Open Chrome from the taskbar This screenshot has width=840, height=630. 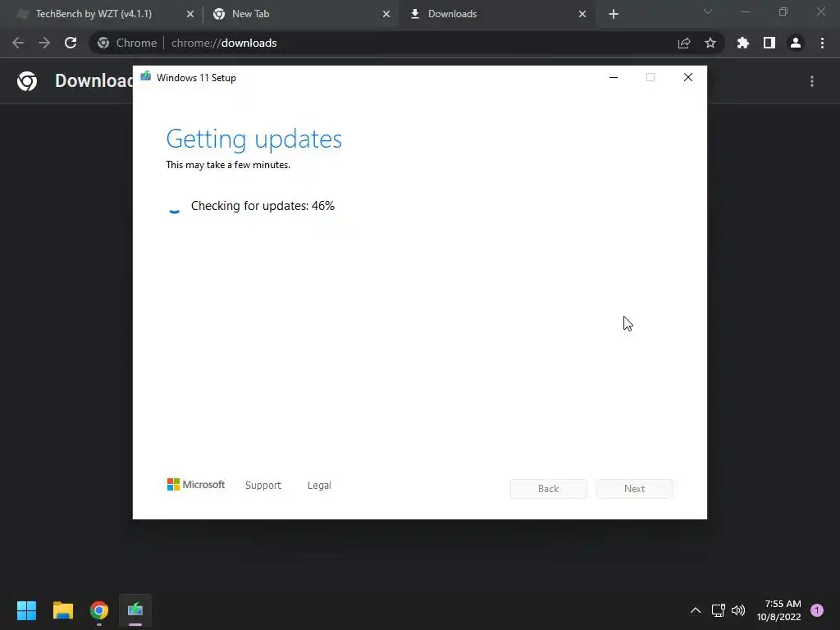click(99, 610)
